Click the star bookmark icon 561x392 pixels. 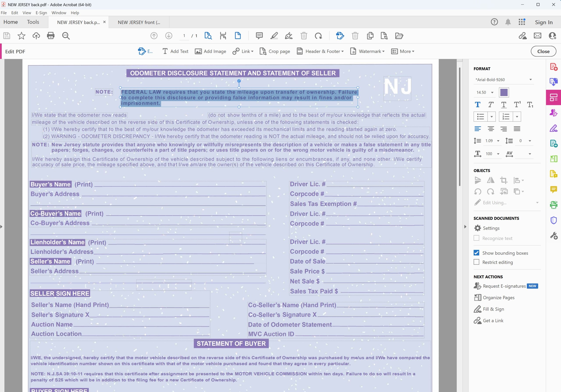[21, 36]
